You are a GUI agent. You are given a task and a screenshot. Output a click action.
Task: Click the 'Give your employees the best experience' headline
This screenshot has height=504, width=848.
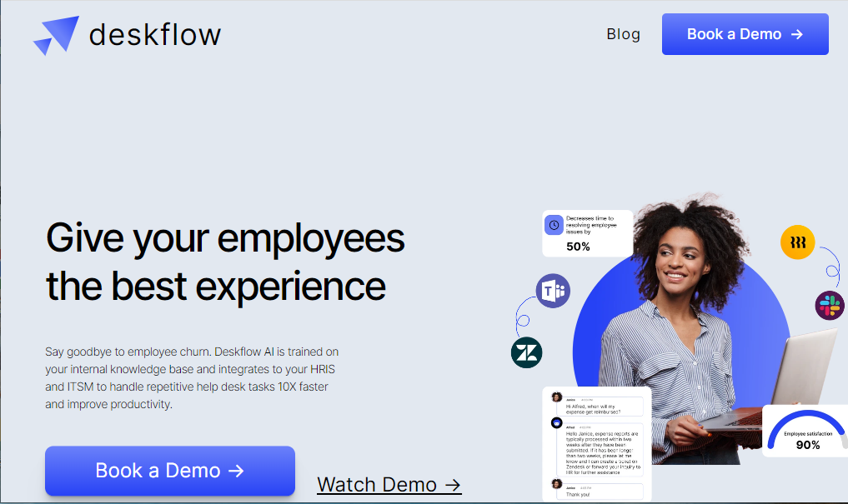click(x=225, y=261)
